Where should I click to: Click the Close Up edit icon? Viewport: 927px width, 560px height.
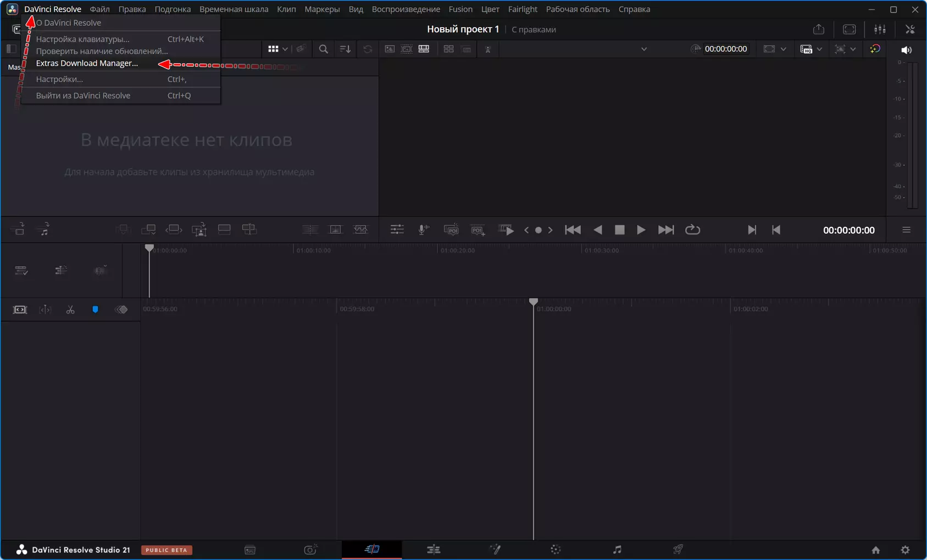[199, 229]
